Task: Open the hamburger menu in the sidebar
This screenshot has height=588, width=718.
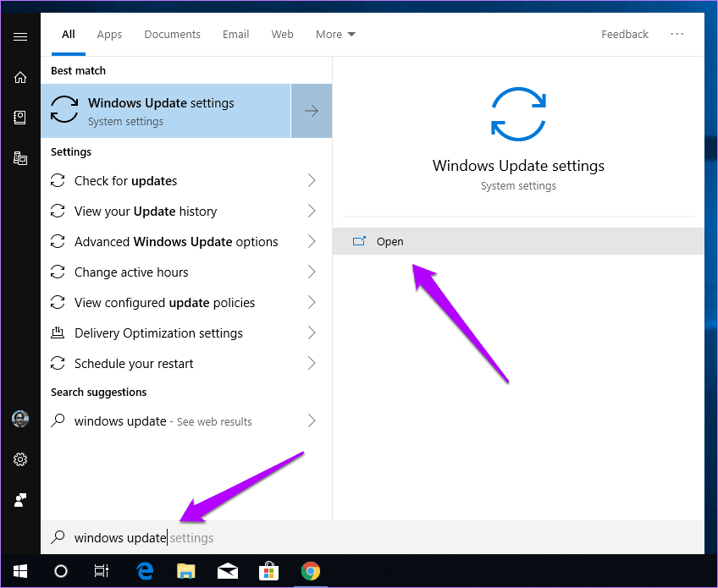Action: [x=20, y=36]
